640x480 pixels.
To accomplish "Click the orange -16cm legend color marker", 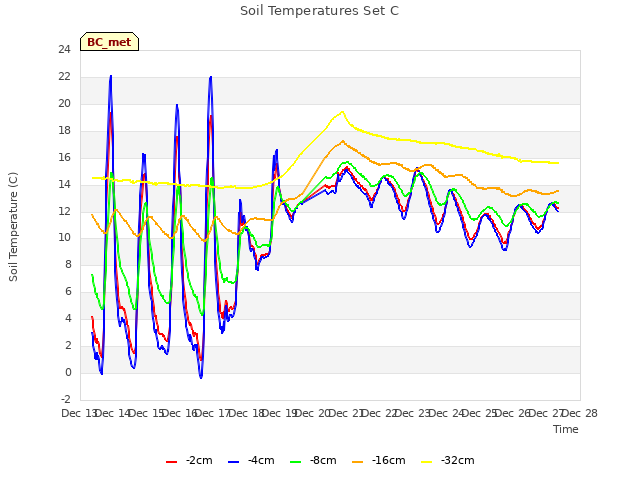I will click(x=357, y=462).
